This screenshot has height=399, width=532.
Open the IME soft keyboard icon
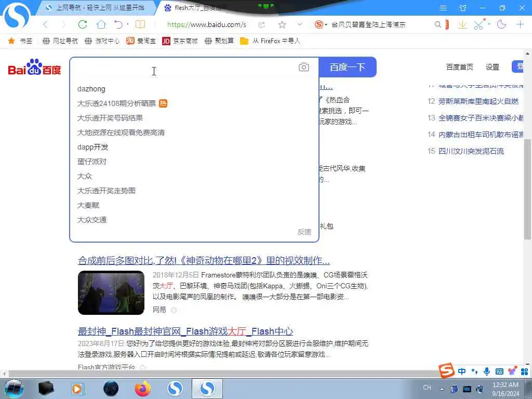pos(499,371)
